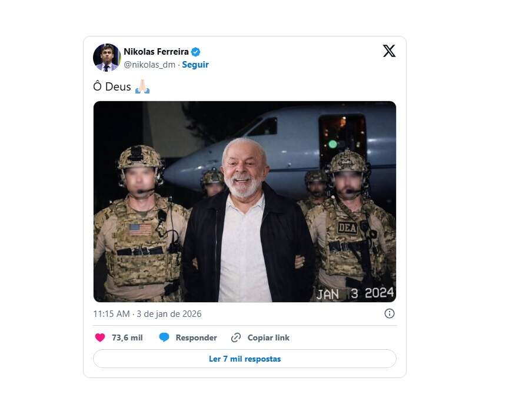
Task: Open the Nikolas Ferreira display name
Action: 156,52
